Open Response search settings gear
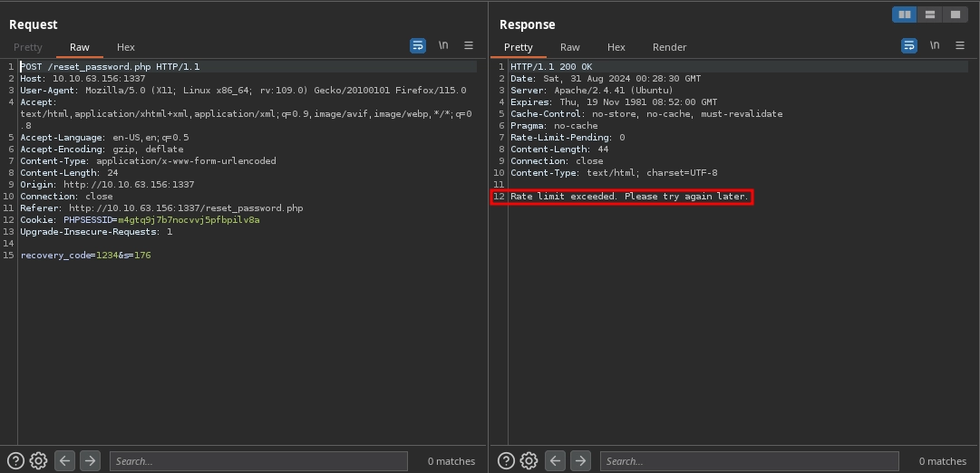Screen dimensions: 980x473 pyautogui.click(x=529, y=460)
